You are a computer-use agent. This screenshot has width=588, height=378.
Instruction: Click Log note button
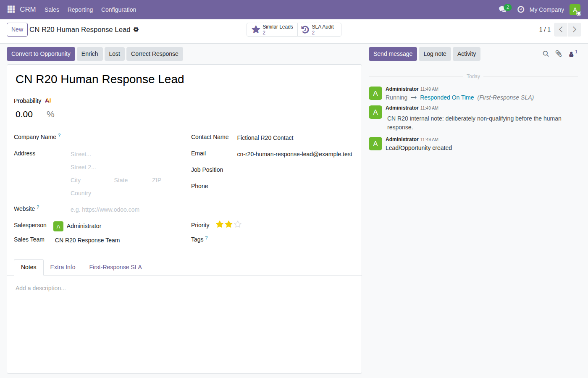coord(435,54)
